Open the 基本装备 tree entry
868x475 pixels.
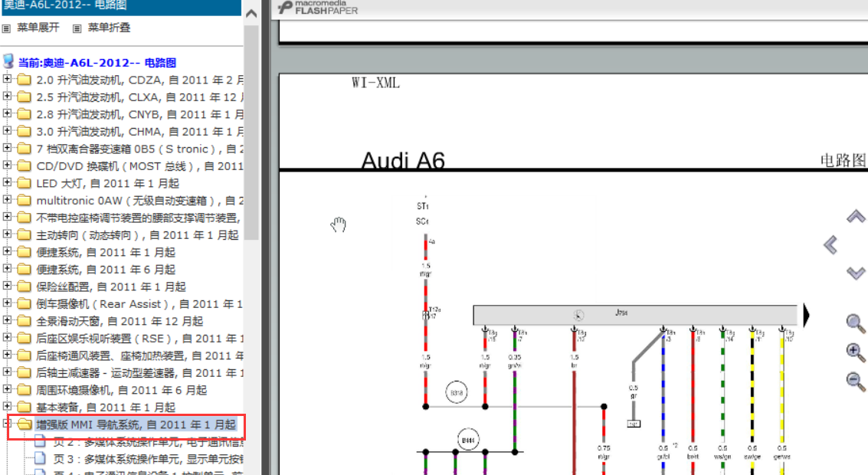tap(106, 408)
